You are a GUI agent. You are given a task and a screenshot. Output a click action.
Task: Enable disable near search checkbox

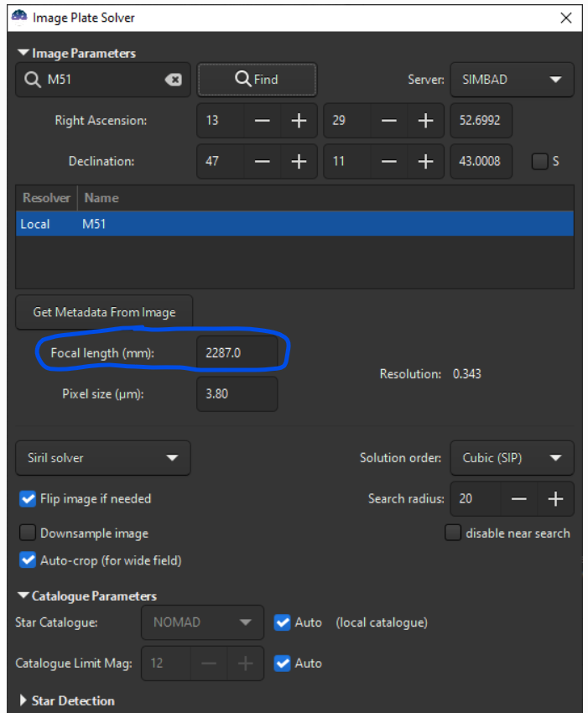point(453,533)
